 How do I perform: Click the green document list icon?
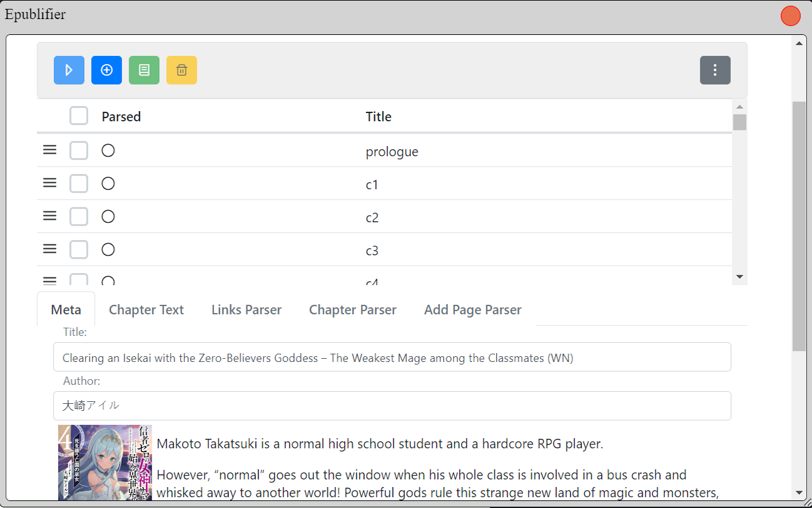[144, 70]
